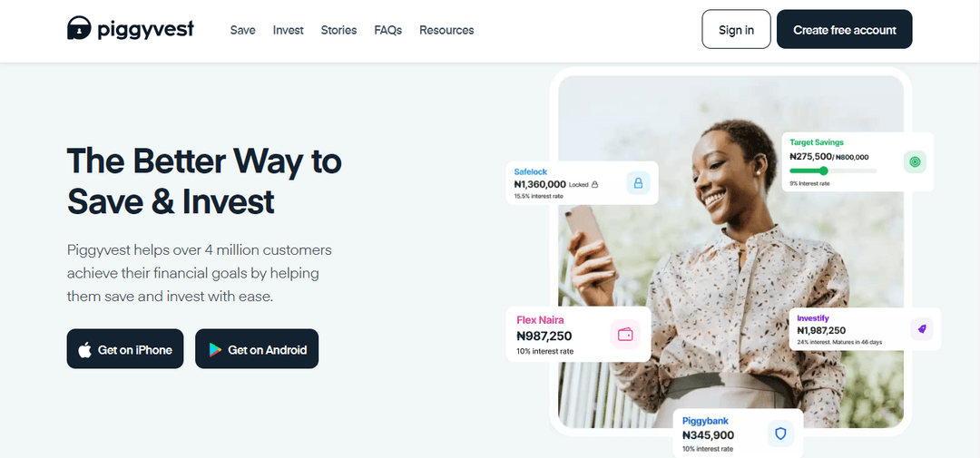
Task: Open the Invest menu
Action: (x=289, y=30)
